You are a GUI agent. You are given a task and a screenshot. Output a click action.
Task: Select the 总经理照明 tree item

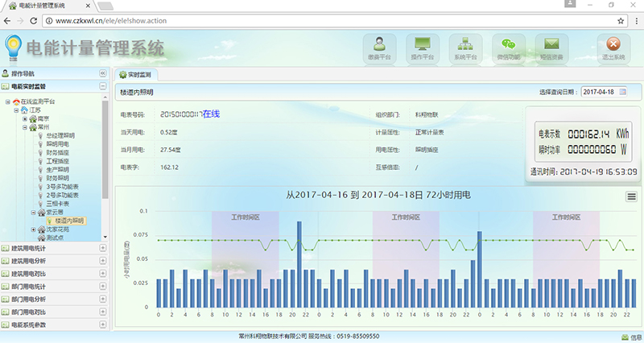click(60, 135)
